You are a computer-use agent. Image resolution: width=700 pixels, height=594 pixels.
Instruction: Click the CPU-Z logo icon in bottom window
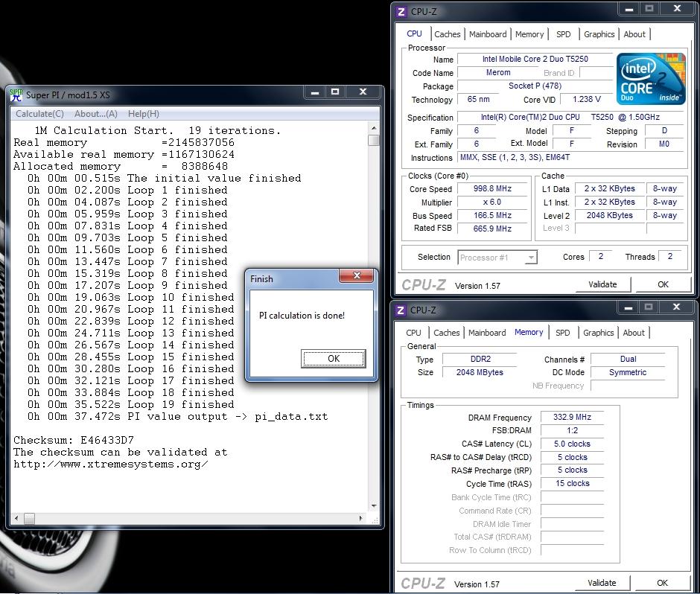pos(401,310)
